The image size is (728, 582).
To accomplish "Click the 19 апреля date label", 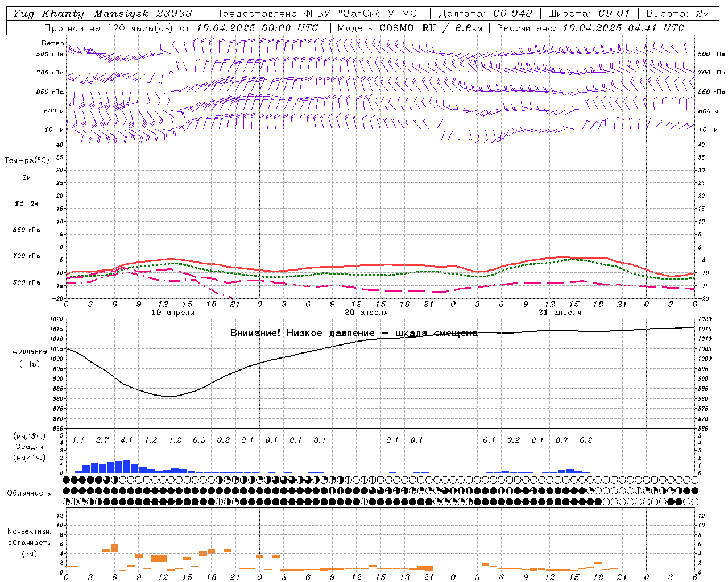I will [x=173, y=313].
